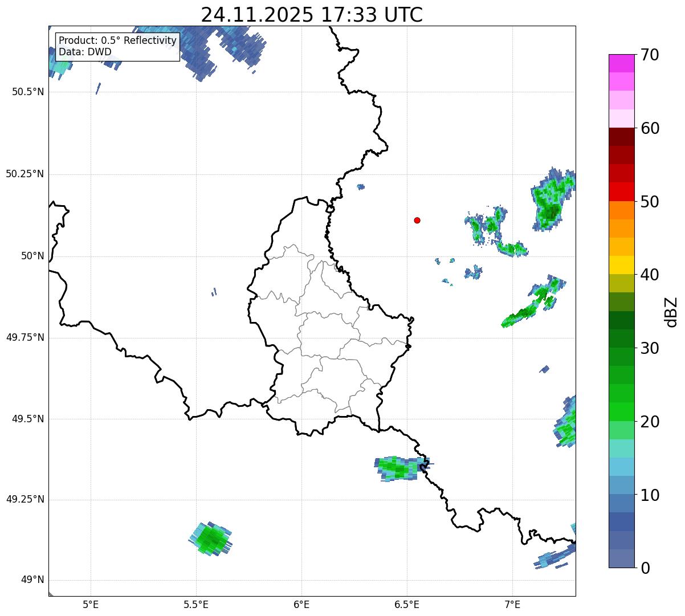Click the 49.75°N latitude label
The height and width of the screenshot is (616, 685).
[x=25, y=337]
